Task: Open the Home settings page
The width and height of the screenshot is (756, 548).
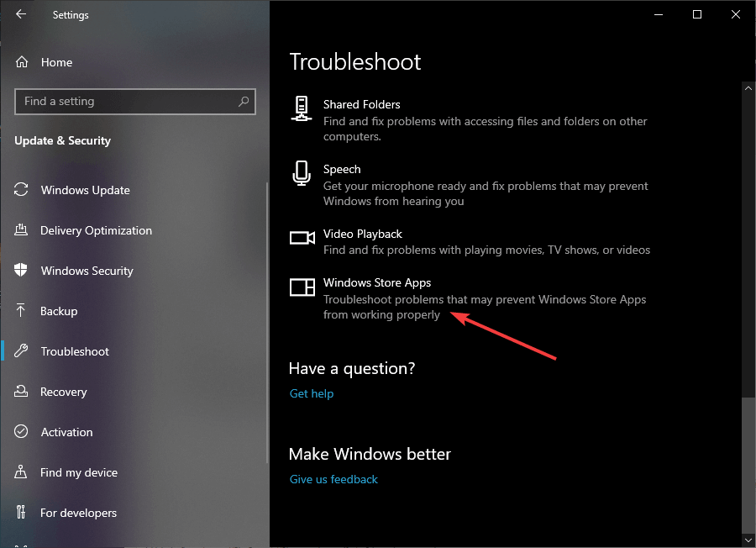Action: point(56,62)
